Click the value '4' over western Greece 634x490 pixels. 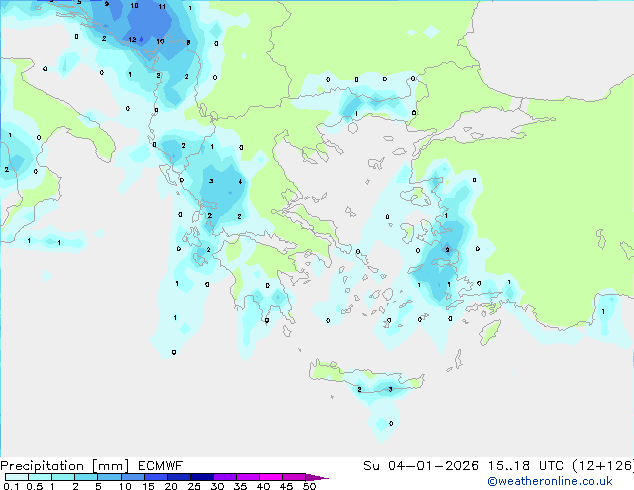pyautogui.click(x=240, y=182)
